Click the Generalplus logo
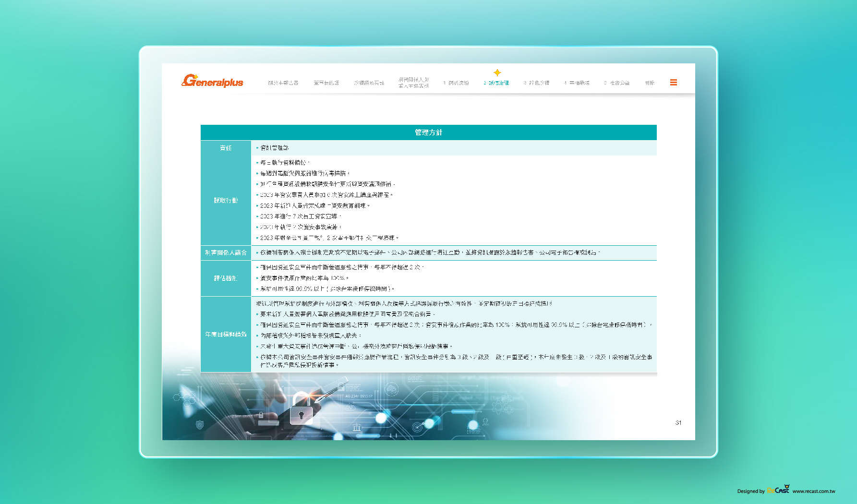 click(213, 81)
